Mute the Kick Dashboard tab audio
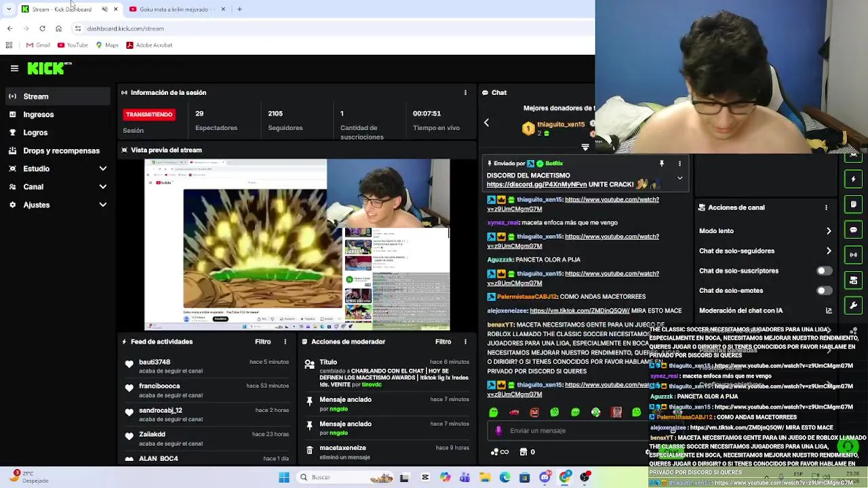Viewport: 868px width, 488px height. point(104,9)
